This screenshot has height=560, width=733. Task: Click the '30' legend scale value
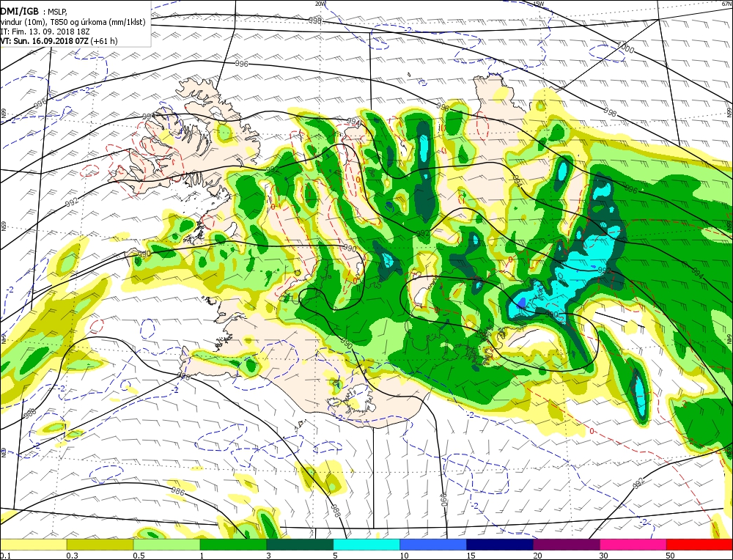click(x=604, y=556)
